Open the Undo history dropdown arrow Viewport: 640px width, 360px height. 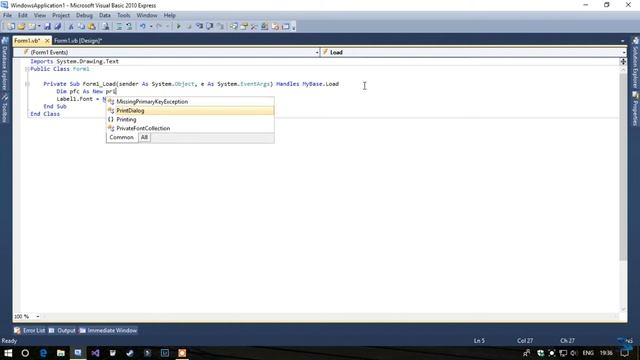point(151,27)
